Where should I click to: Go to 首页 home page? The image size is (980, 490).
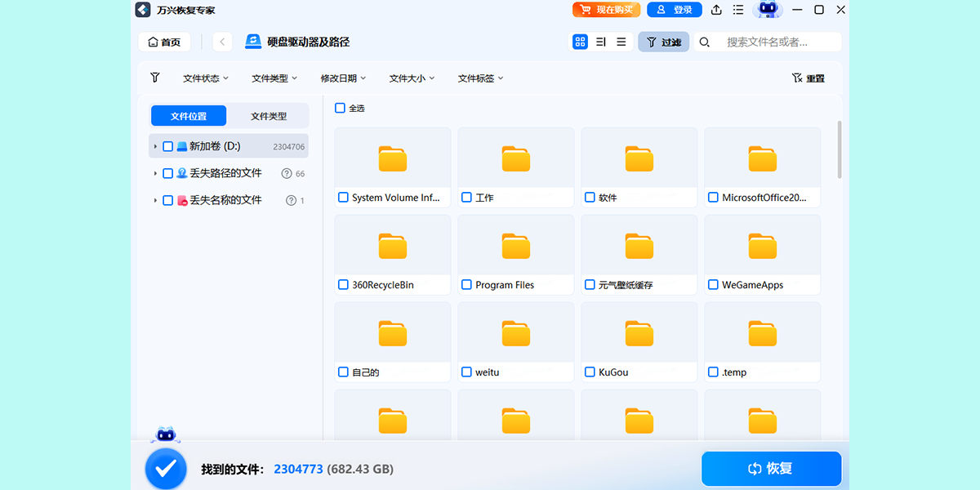click(x=164, y=41)
